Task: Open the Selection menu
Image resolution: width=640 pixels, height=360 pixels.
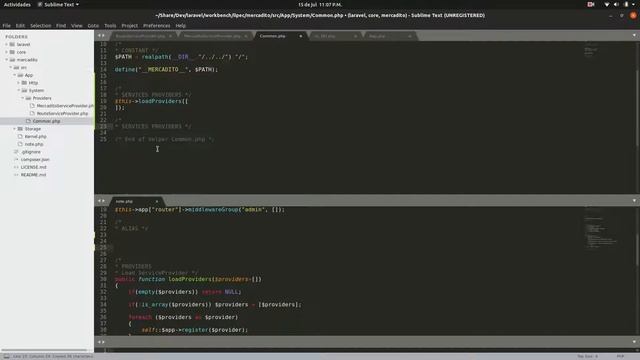Action: tap(41, 25)
